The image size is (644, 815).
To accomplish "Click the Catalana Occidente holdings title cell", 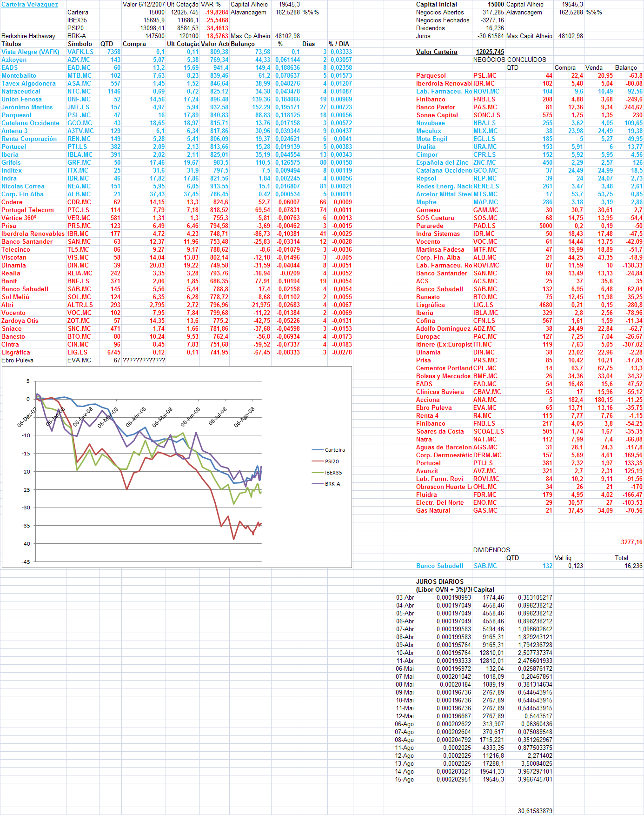I will tap(30, 123).
